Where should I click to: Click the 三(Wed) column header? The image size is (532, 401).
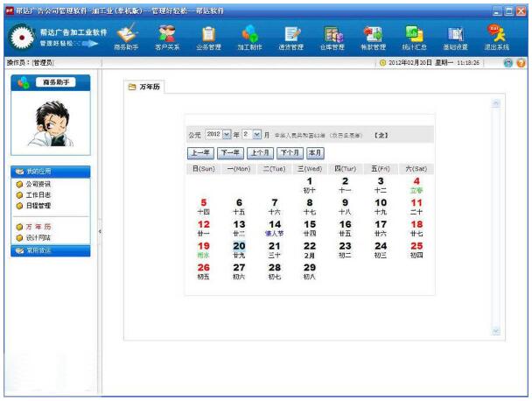tap(310, 169)
